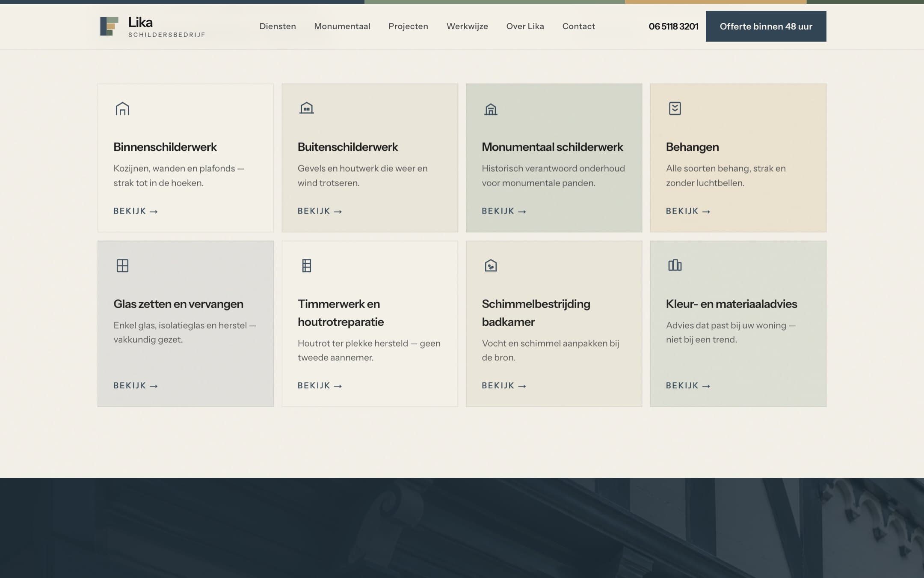
Task: Click the Kleur- en materiaaladvies title
Action: pos(731,304)
